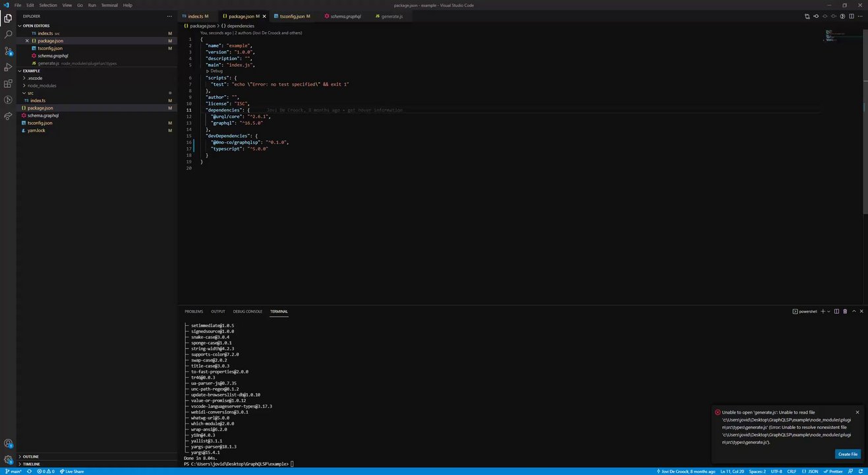Open the Selection menu

pyautogui.click(x=48, y=5)
